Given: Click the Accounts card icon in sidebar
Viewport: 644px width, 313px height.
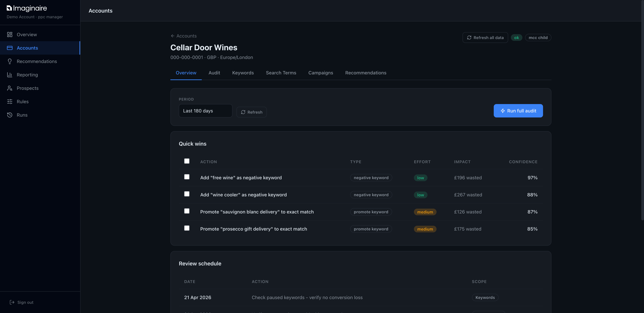Looking at the screenshot, I should [10, 48].
